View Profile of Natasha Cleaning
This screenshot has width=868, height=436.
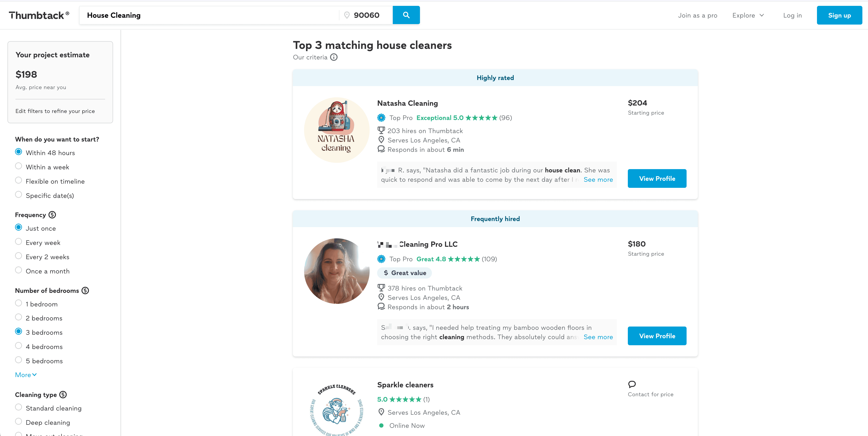point(657,178)
